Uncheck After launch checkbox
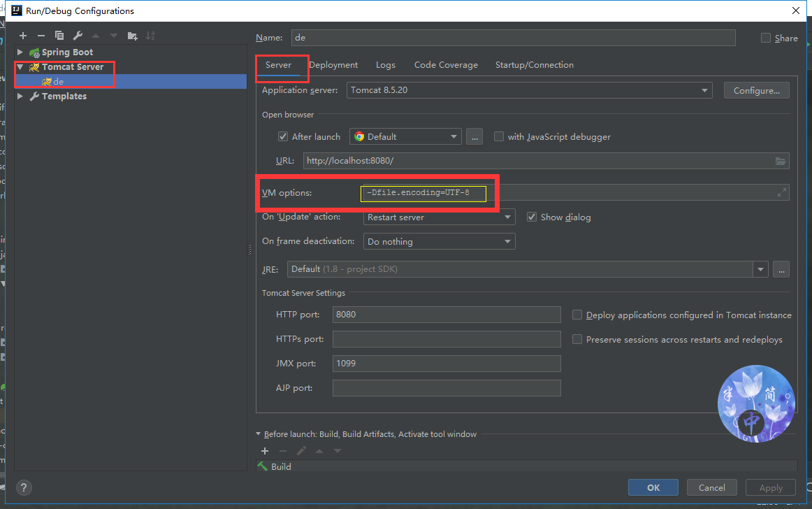812x509 pixels. pyautogui.click(x=283, y=136)
